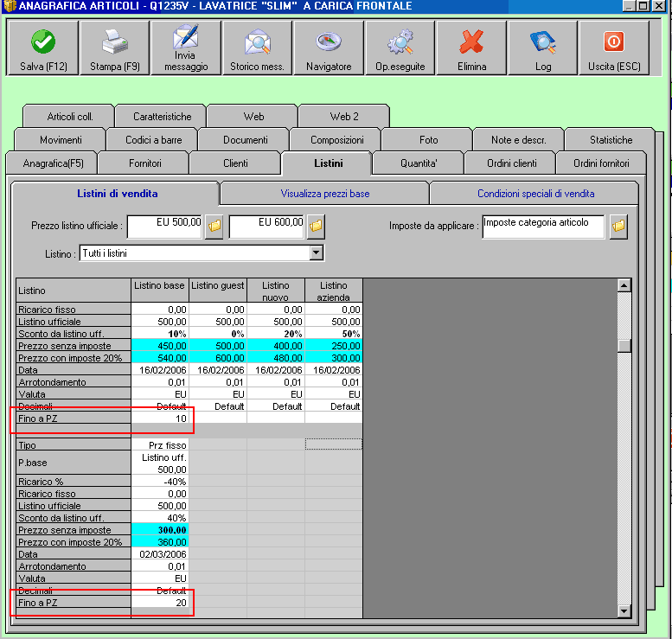Select the Listini tab
This screenshot has height=639, width=672.
tap(328, 163)
